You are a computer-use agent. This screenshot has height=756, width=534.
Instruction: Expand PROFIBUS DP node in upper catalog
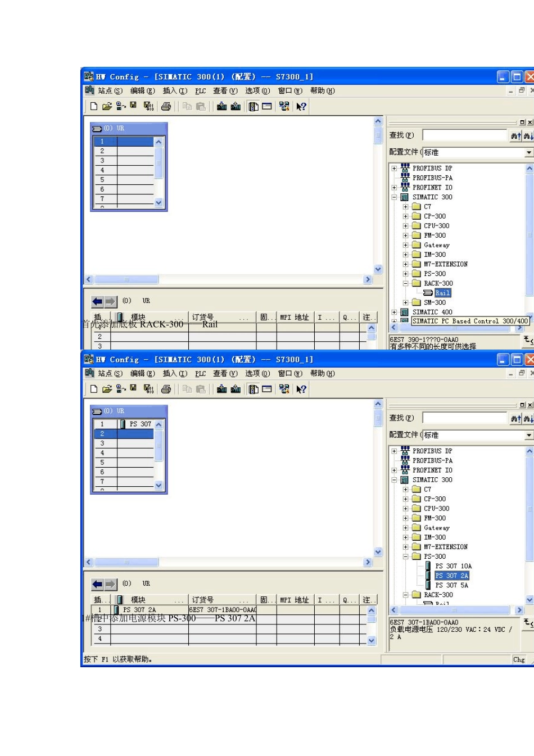(394, 168)
